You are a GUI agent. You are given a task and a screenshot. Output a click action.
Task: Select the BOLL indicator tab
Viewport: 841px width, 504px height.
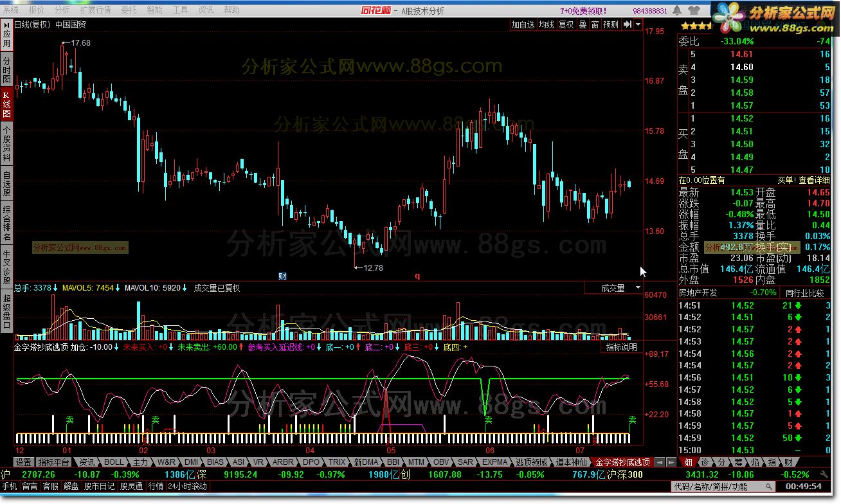pos(114,462)
